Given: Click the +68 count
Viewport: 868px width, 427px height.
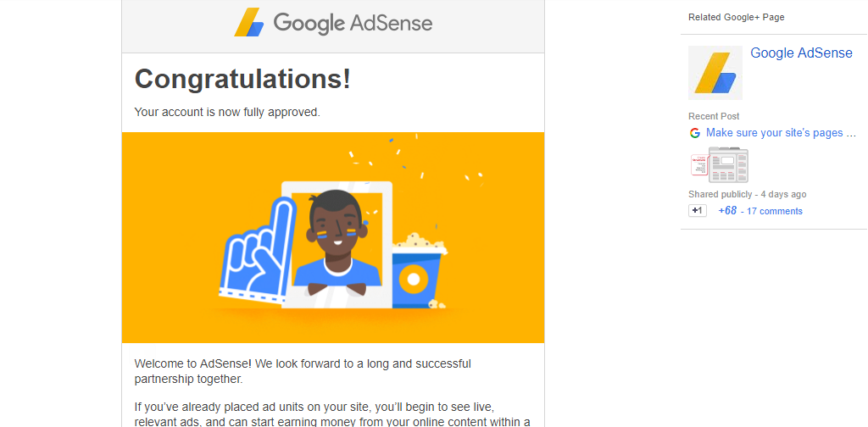Looking at the screenshot, I should click(x=727, y=211).
